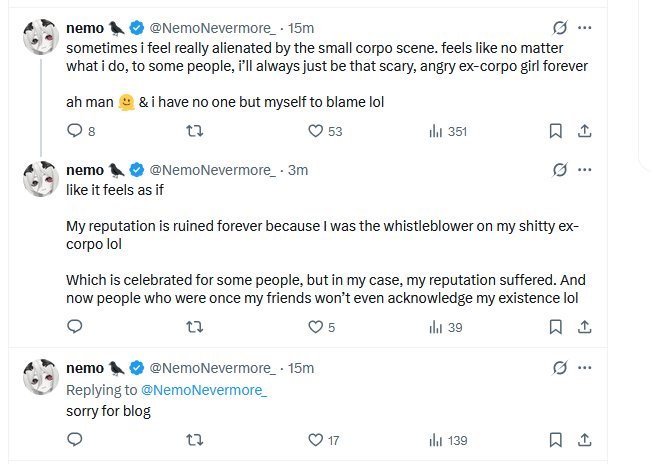The image size is (651, 464).
Task: Reply to the whistleblower tweet
Action: click(74, 326)
